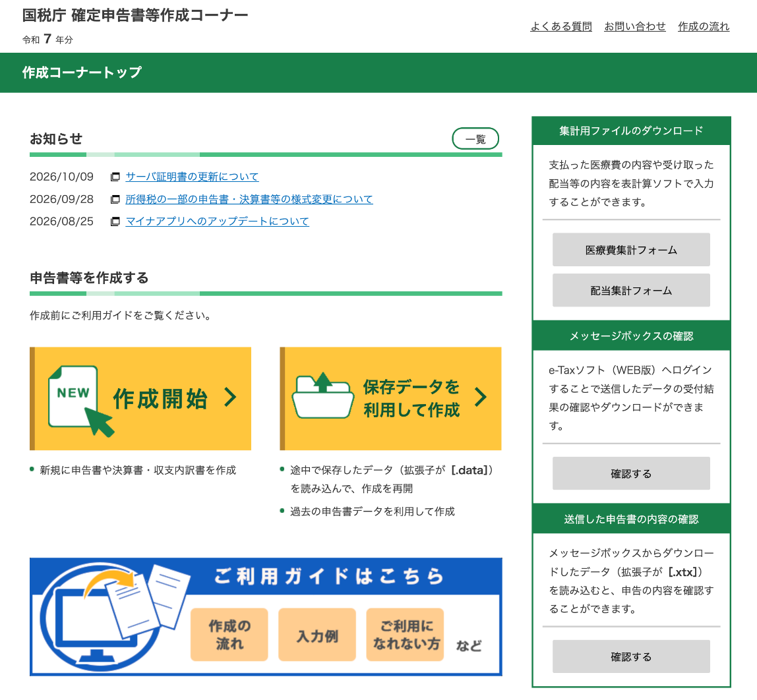
Task: Click new-window icon beside サーバ証明書 notice
Action: click(x=115, y=177)
